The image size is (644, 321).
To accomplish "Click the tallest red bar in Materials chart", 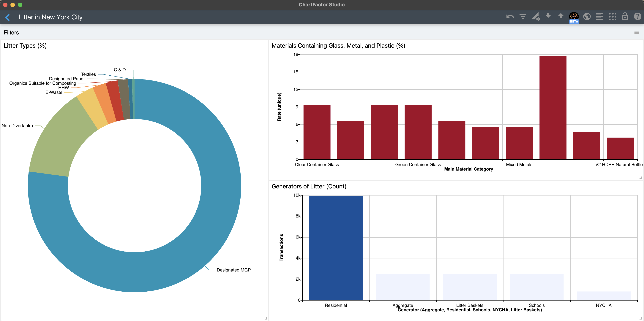I will point(553,107).
